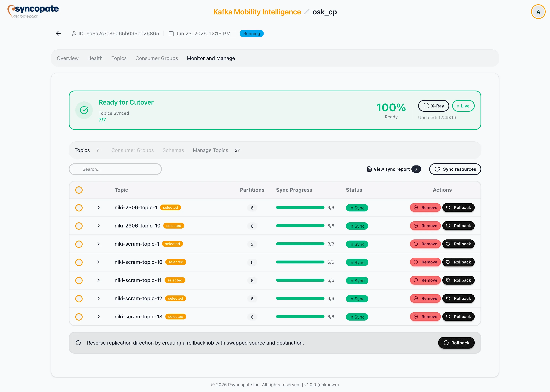Rollback niki-2306-topic-1
The image size is (550, 392).
(x=458, y=208)
